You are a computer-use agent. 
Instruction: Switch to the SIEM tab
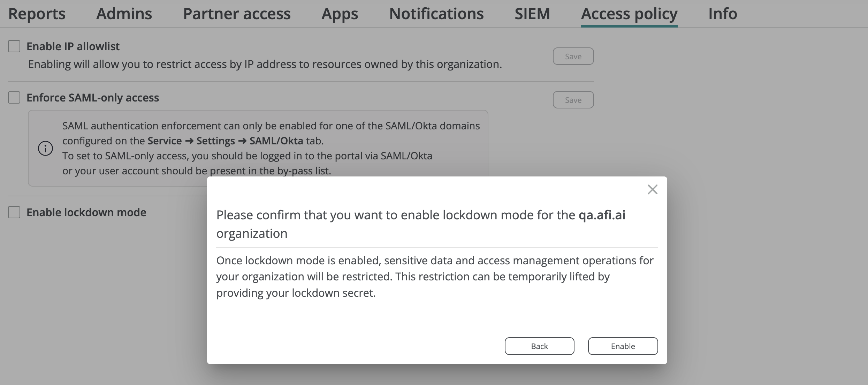(532, 14)
